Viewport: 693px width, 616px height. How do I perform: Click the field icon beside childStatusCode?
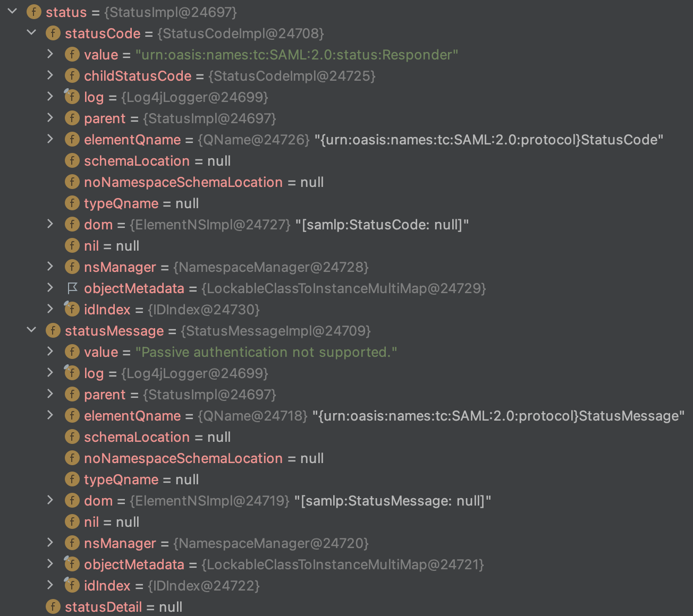[x=72, y=76]
